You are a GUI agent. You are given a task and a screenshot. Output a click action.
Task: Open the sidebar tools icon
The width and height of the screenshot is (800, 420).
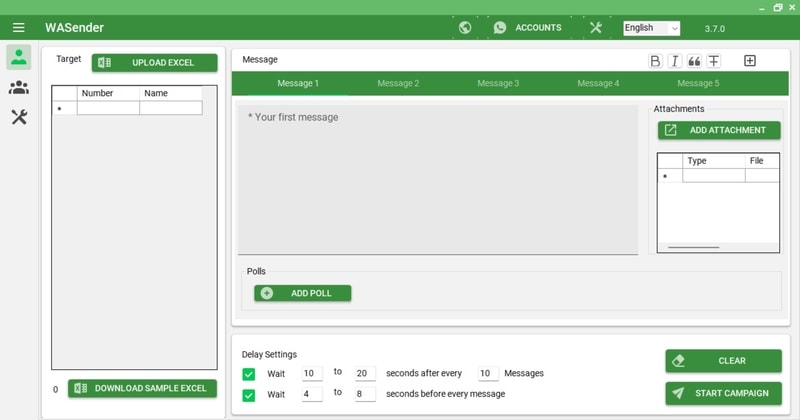pos(19,117)
